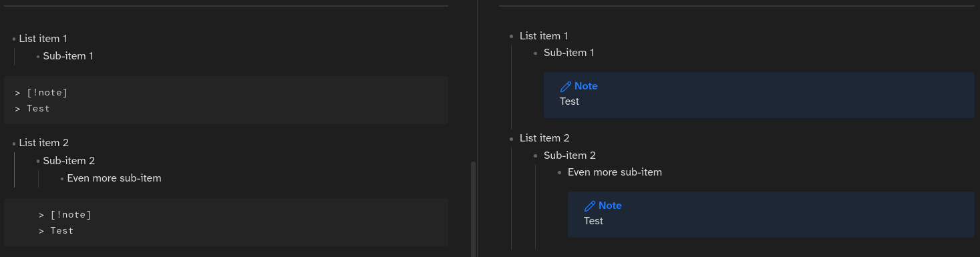Image resolution: width=980 pixels, height=257 pixels.
Task: Click the Even more sub-item text in the source editor
Action: (114, 178)
